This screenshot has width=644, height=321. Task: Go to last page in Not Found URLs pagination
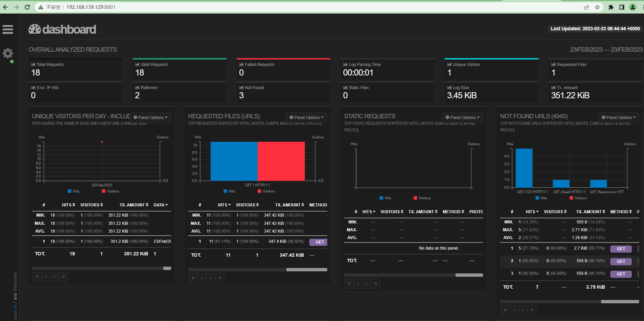(x=532, y=310)
